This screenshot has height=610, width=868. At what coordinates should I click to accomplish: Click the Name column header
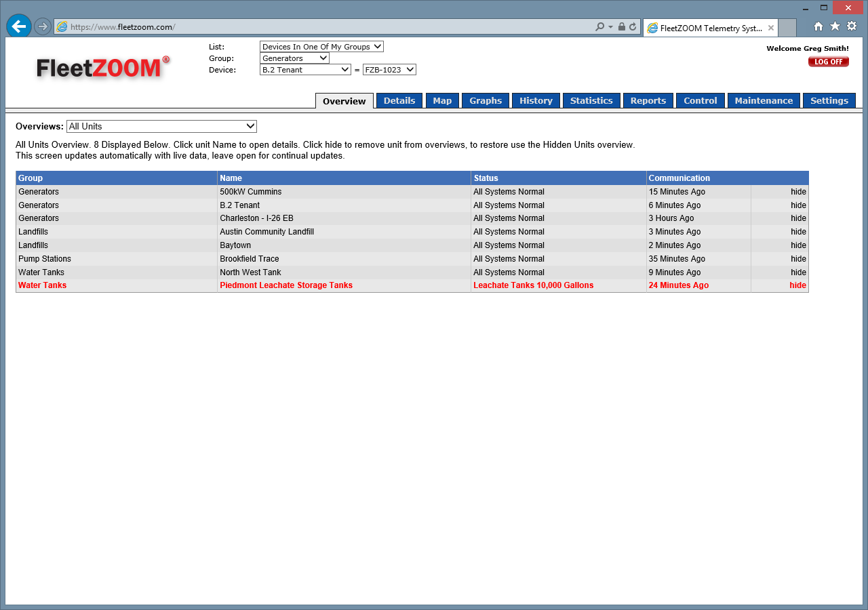click(344, 178)
